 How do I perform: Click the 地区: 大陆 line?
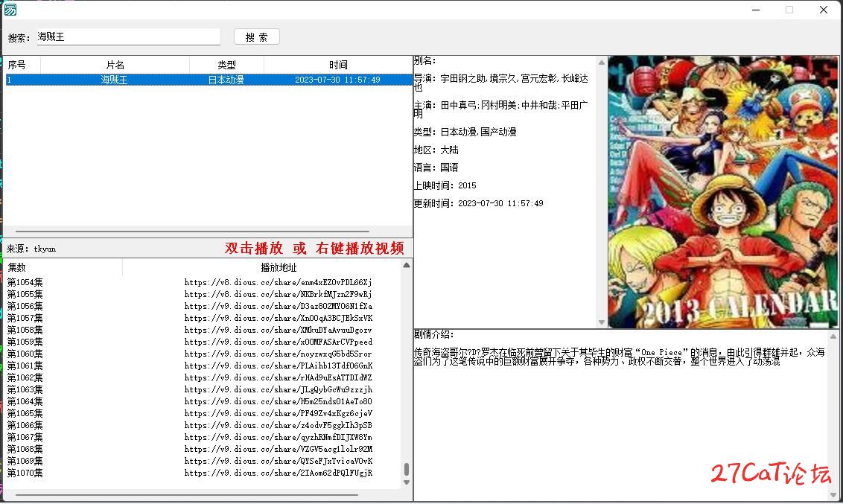coord(436,150)
